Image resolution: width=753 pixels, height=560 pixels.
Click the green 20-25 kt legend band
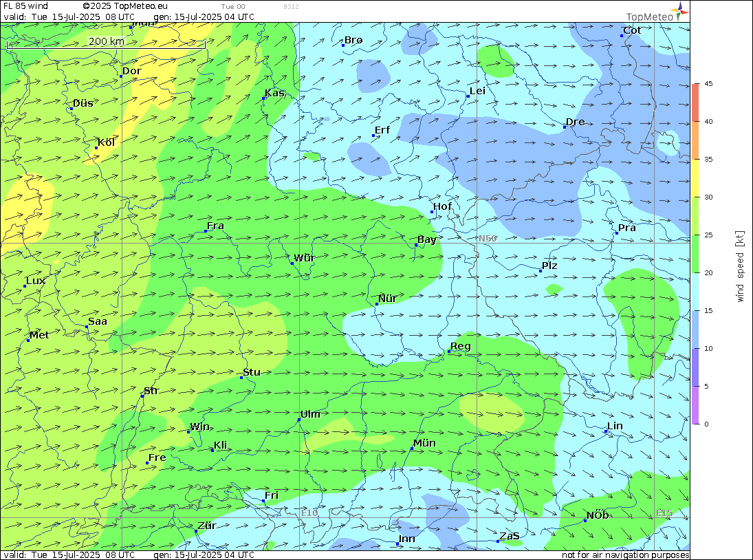click(696, 254)
